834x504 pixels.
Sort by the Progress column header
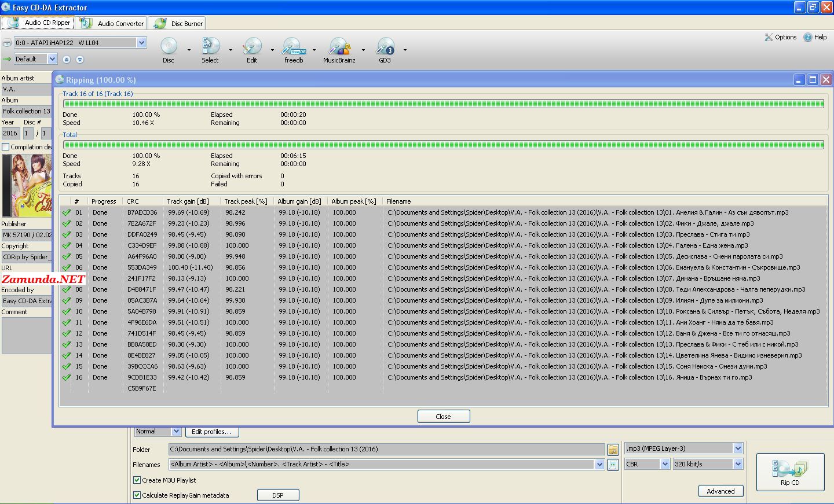(104, 201)
